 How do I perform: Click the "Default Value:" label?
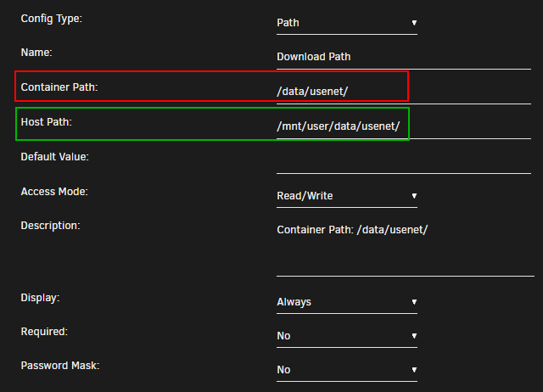click(54, 157)
